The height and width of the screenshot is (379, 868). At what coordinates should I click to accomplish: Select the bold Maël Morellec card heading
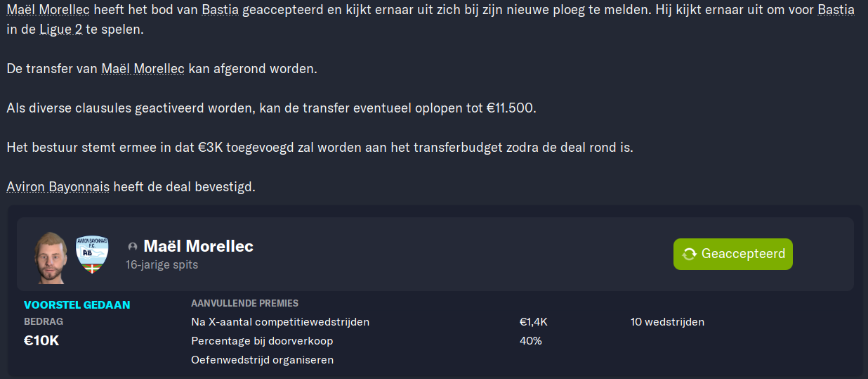[198, 246]
